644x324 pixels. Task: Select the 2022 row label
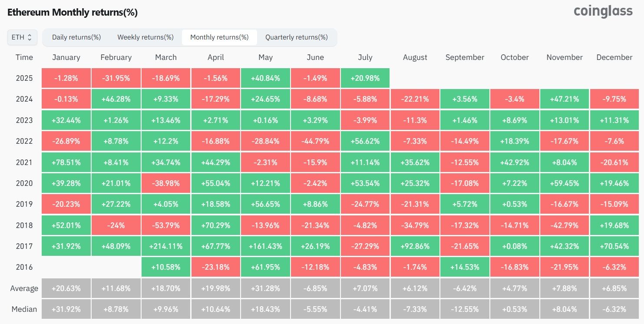point(24,141)
